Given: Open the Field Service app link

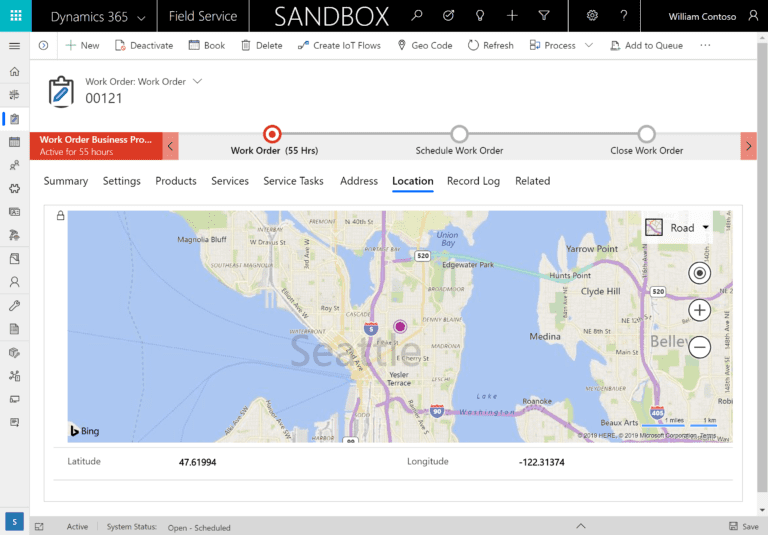Looking at the screenshot, I should [203, 16].
